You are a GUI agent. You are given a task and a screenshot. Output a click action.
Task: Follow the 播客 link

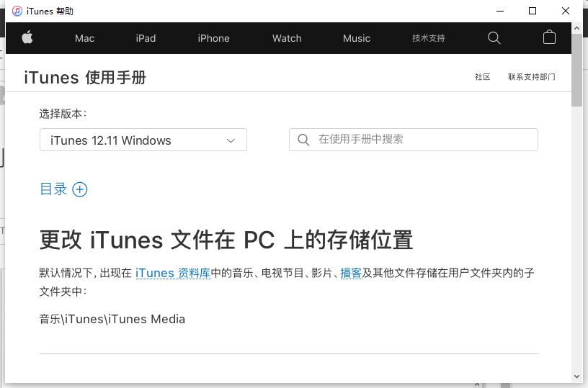[351, 273]
